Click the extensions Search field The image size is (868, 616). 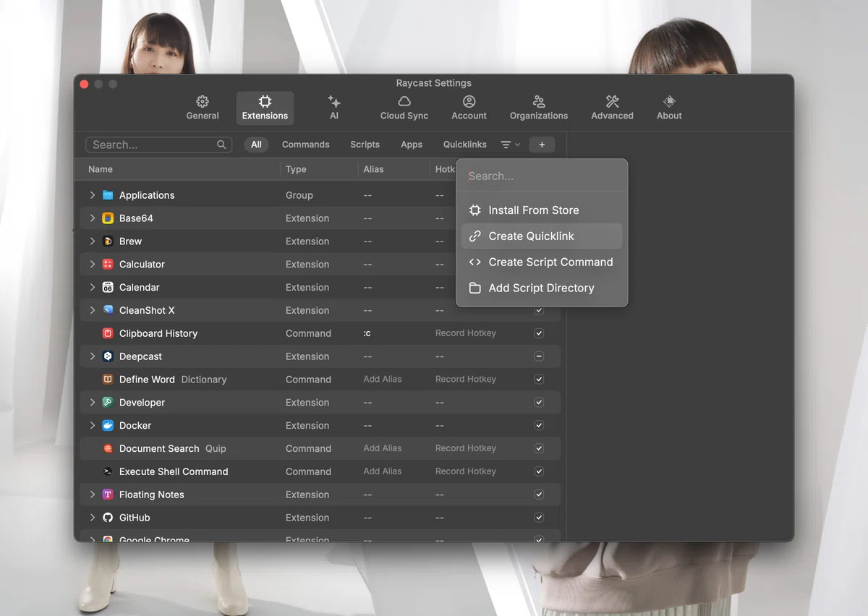tap(159, 145)
